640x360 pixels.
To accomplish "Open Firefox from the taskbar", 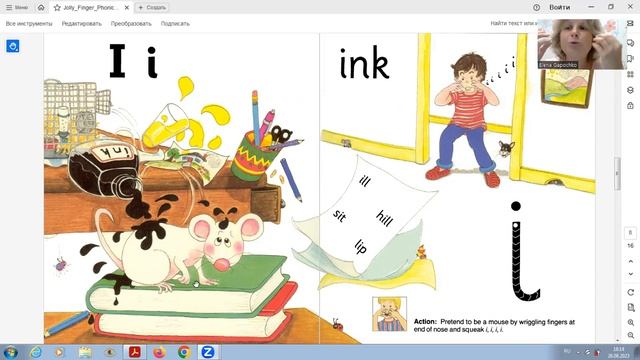I will [159, 352].
